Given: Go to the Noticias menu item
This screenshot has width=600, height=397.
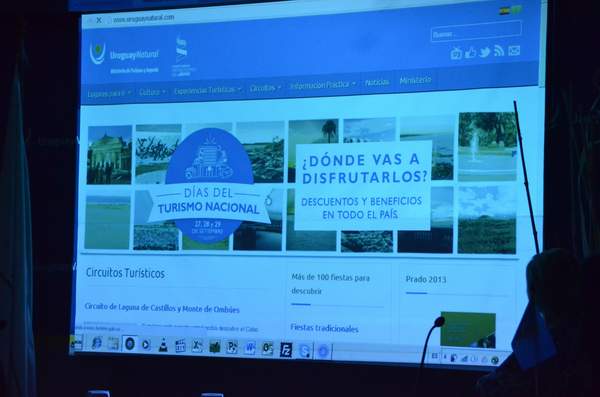Looking at the screenshot, I should pyautogui.click(x=377, y=82).
